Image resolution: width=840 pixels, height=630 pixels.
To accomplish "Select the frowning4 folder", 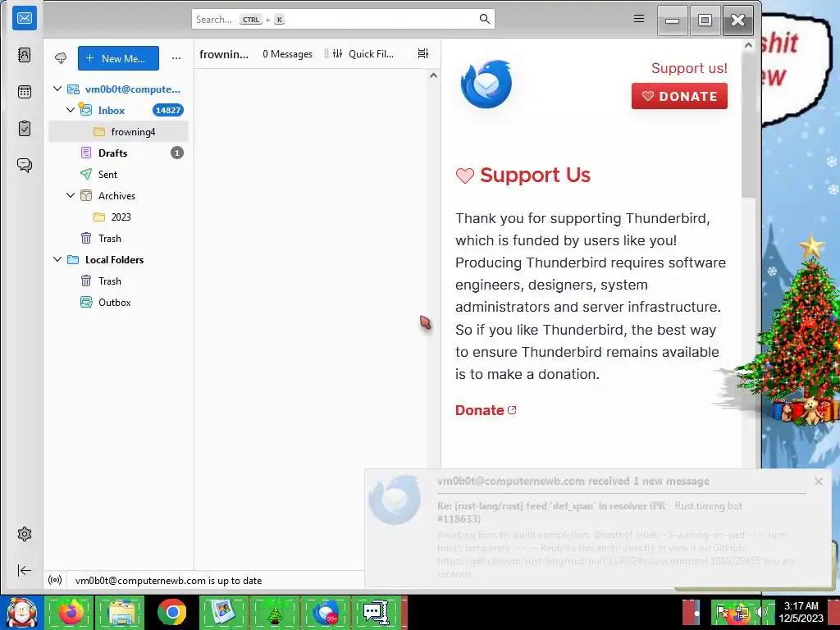I will [x=118, y=132].
